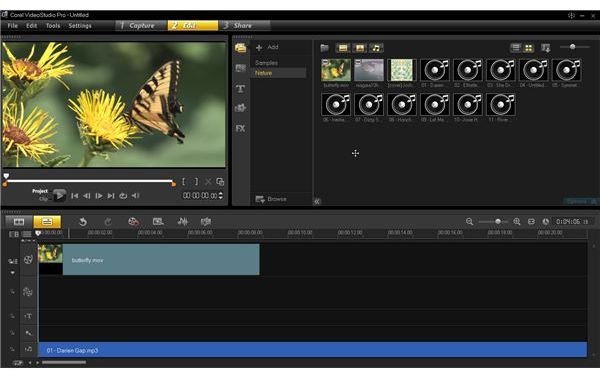Select the Samples library folder
This screenshot has width=600, height=370.
[x=267, y=62]
